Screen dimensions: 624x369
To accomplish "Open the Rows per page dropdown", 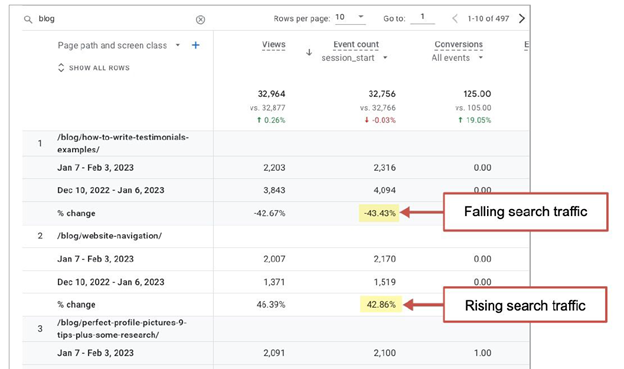I will point(350,18).
